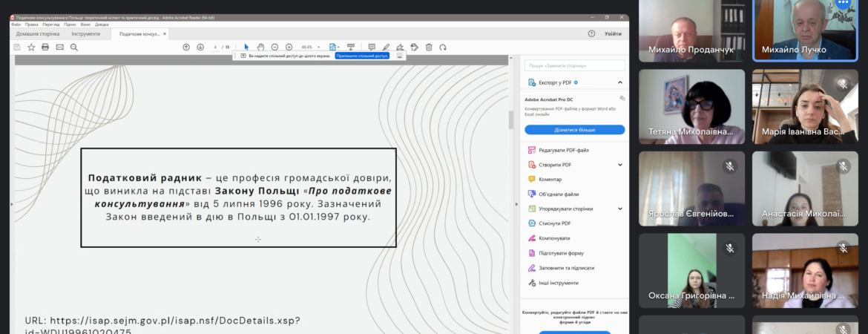This screenshot has height=334, width=868.
Task: Click the page number field showing 4
Action: coord(214,47)
